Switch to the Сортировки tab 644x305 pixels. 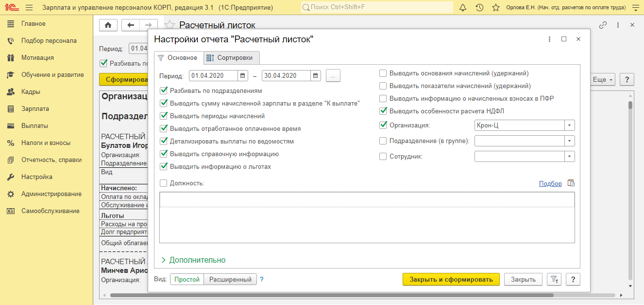230,58
